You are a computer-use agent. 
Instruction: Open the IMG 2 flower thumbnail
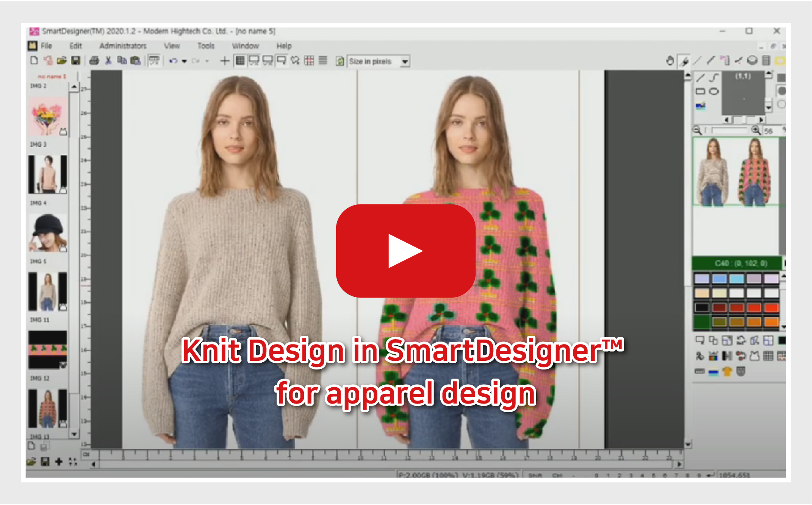point(48,116)
